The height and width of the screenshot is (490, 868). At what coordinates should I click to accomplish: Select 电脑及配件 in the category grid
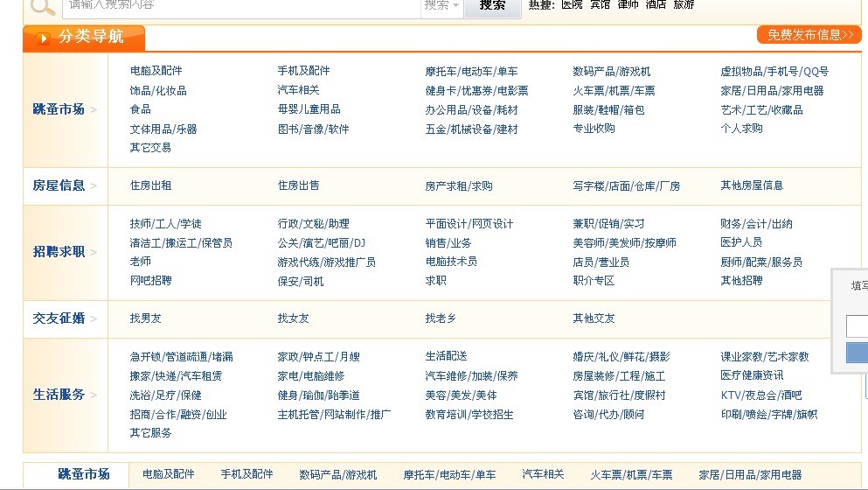coord(156,71)
